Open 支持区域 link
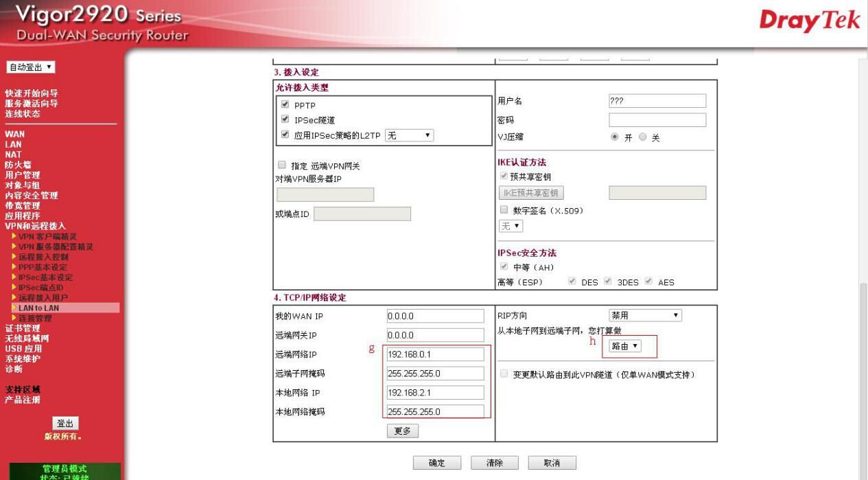The image size is (868, 480). (x=23, y=389)
